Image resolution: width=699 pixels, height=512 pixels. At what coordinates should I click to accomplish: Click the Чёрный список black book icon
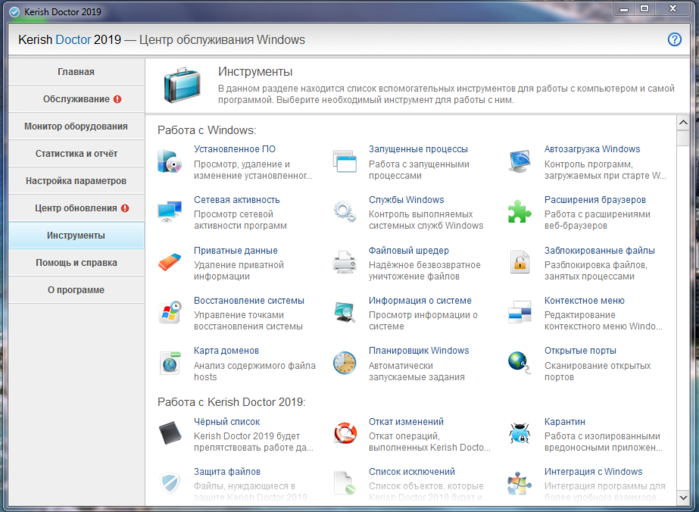pyautogui.click(x=169, y=433)
